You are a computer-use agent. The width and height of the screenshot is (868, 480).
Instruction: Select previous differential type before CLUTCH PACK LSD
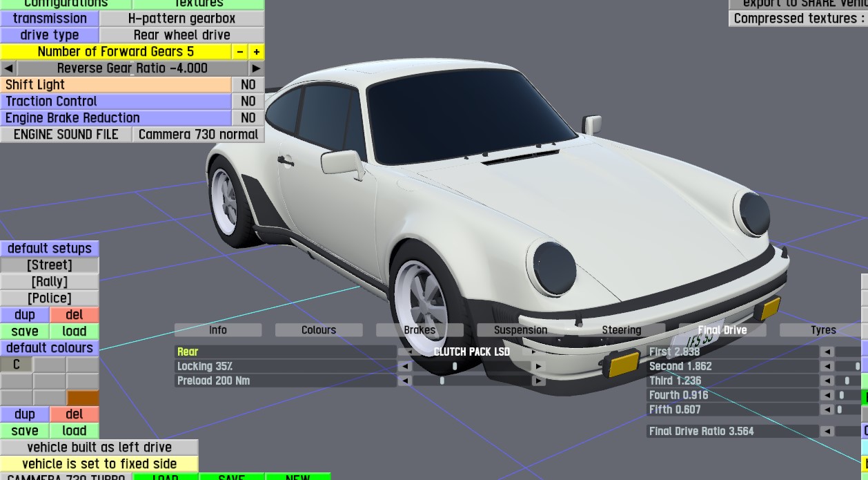[406, 352]
